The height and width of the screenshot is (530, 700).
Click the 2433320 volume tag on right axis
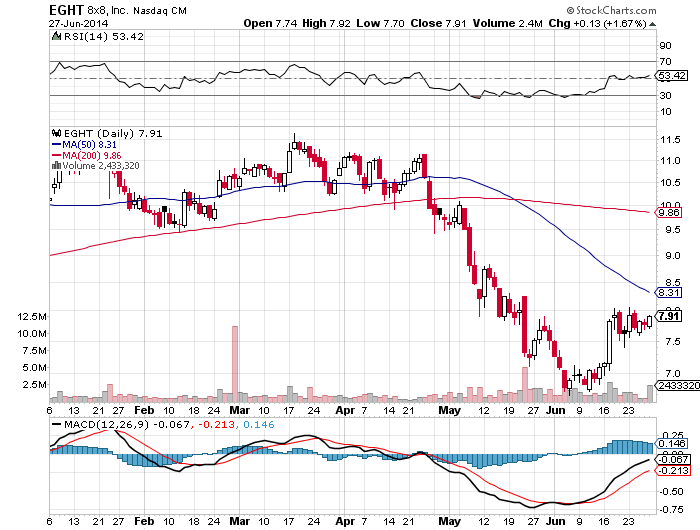677,385
